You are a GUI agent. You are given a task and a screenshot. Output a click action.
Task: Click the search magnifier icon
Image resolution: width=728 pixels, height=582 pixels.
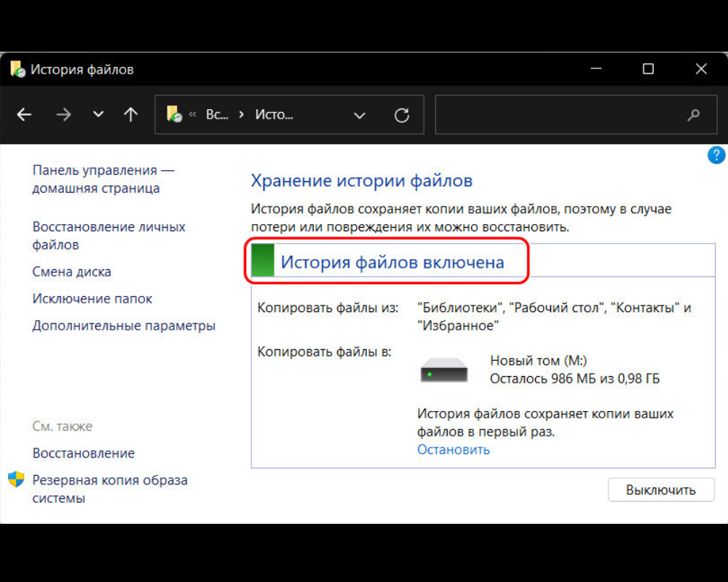pos(694,115)
